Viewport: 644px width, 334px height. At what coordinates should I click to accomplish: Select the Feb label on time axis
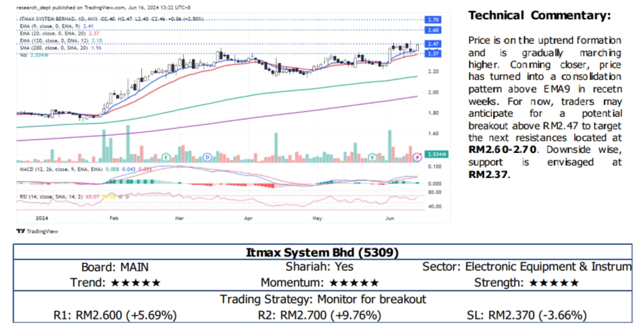pos(114,218)
